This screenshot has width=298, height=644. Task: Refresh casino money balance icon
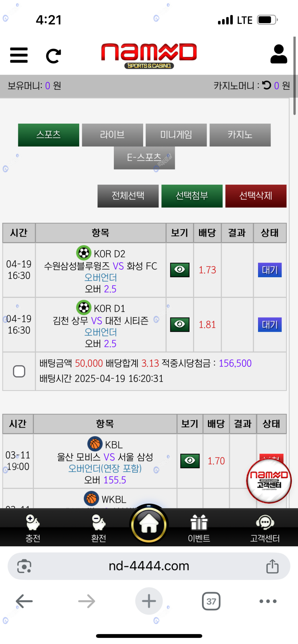267,85
